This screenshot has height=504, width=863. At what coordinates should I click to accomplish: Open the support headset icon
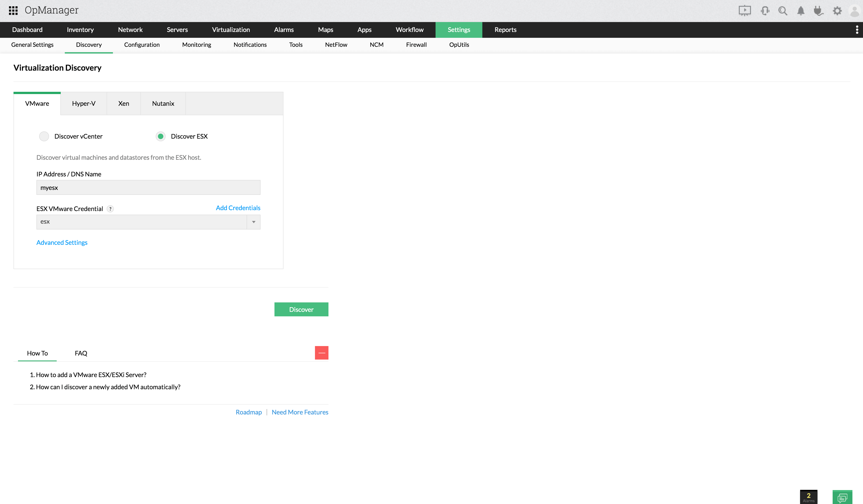765,11
